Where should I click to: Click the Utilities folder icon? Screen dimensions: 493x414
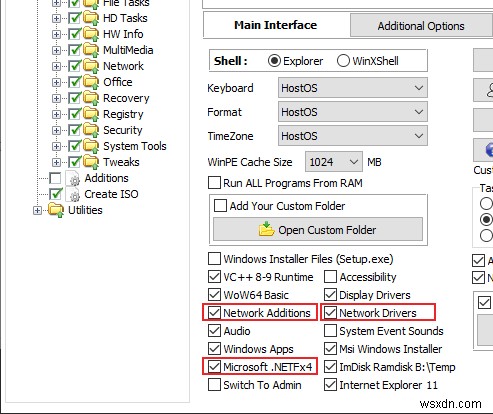[x=56, y=210]
